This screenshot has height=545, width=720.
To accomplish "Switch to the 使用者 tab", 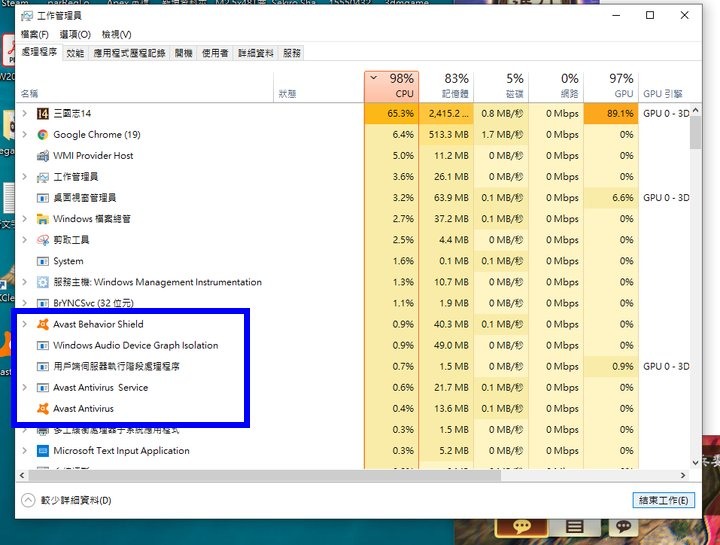I will 215,53.
